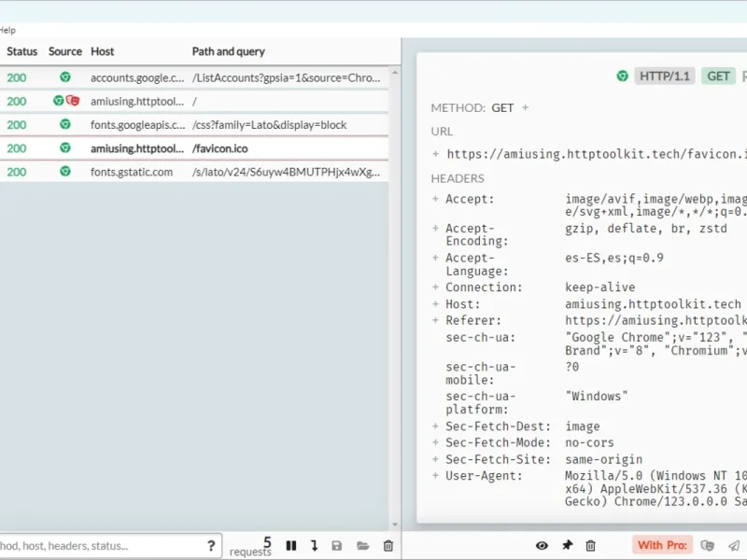Click the save requests as HAR disk icon
The height and width of the screenshot is (560, 747).
coord(337,546)
